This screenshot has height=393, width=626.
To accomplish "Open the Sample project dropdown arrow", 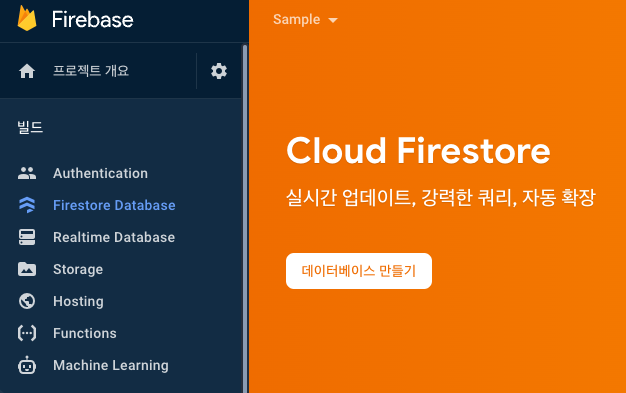I will 333,20.
